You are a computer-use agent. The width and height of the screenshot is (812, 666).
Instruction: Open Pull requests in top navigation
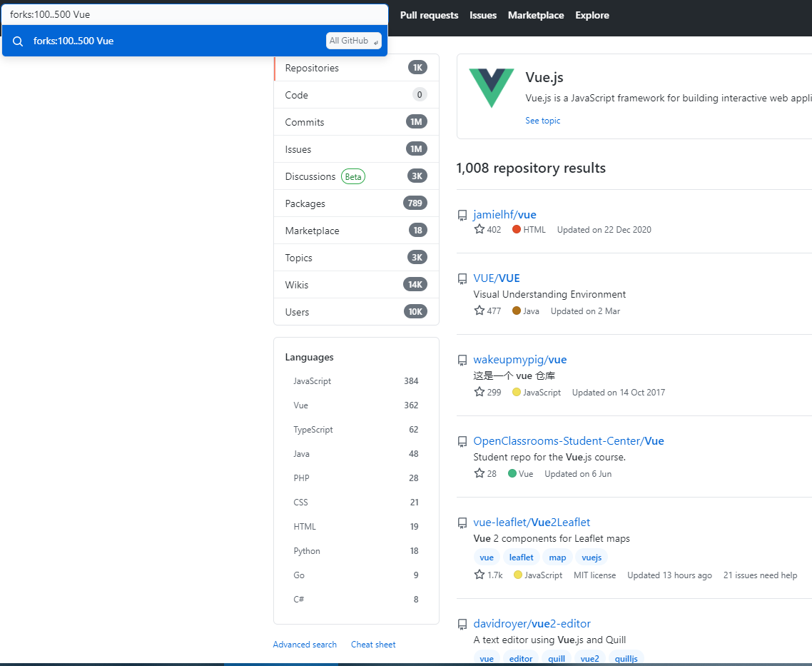[430, 16]
